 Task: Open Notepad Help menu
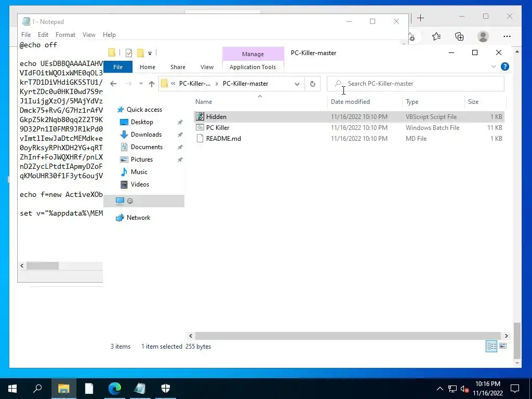point(109,35)
